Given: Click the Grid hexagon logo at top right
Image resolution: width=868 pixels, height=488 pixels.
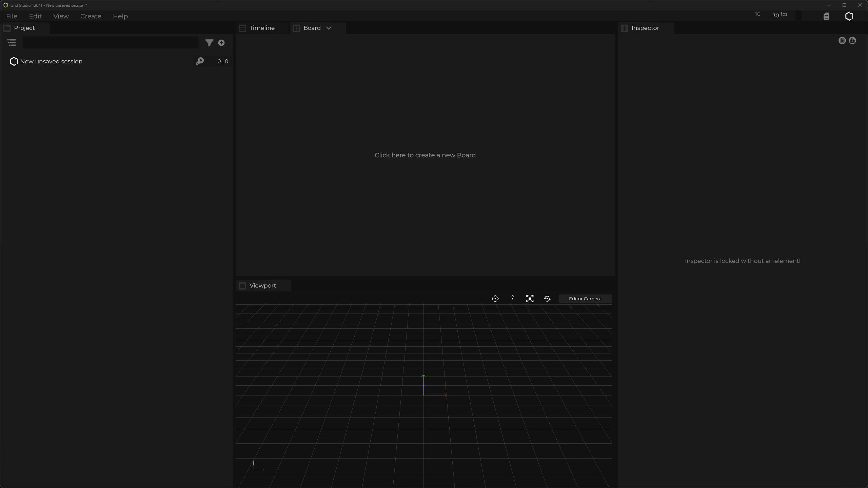Looking at the screenshot, I should click(849, 16).
